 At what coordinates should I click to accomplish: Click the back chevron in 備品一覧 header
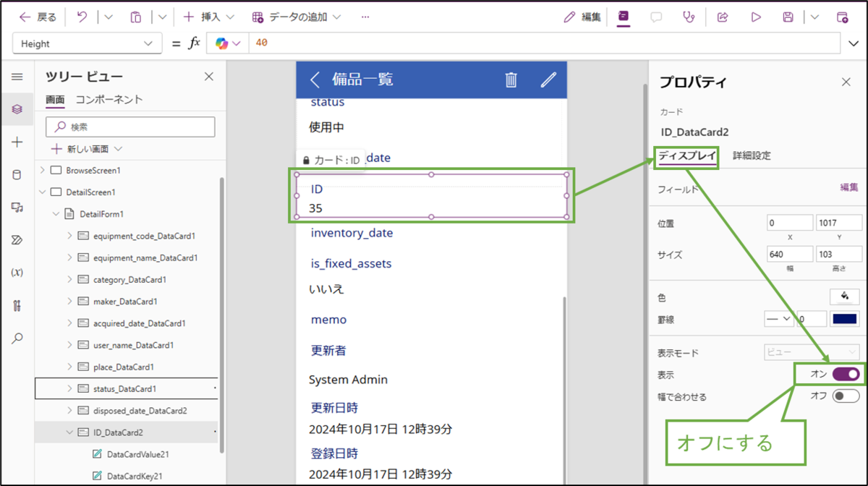click(315, 80)
